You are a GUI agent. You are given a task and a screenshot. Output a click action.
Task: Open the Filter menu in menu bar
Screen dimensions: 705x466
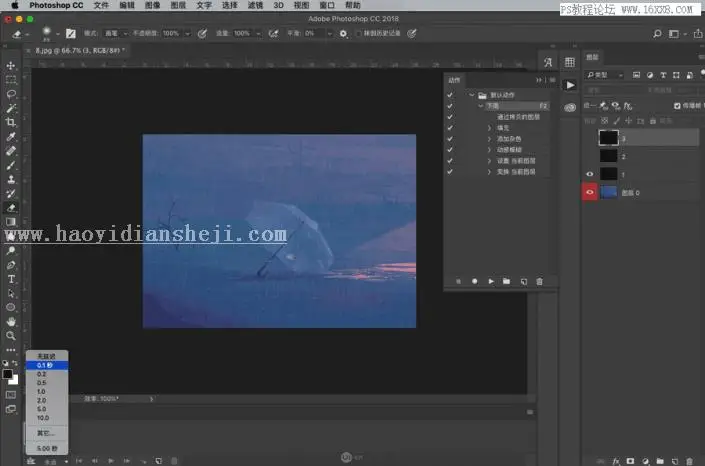click(x=255, y=5)
